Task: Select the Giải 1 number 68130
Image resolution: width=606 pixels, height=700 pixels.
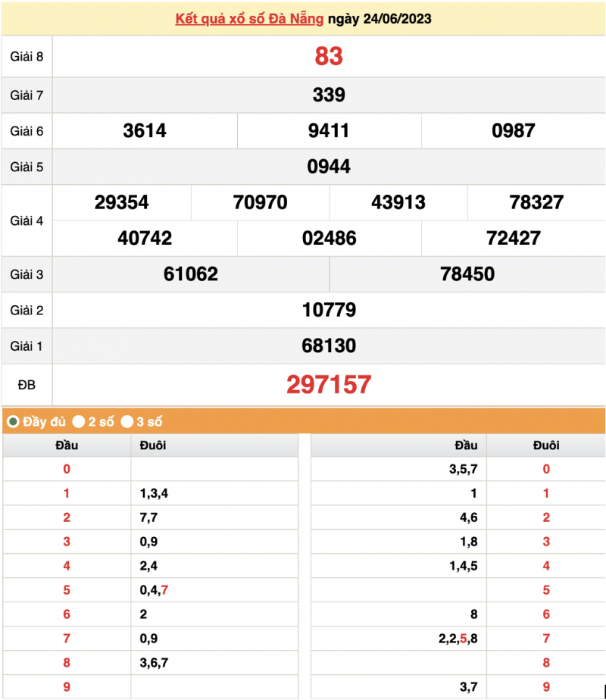Action: tap(329, 345)
